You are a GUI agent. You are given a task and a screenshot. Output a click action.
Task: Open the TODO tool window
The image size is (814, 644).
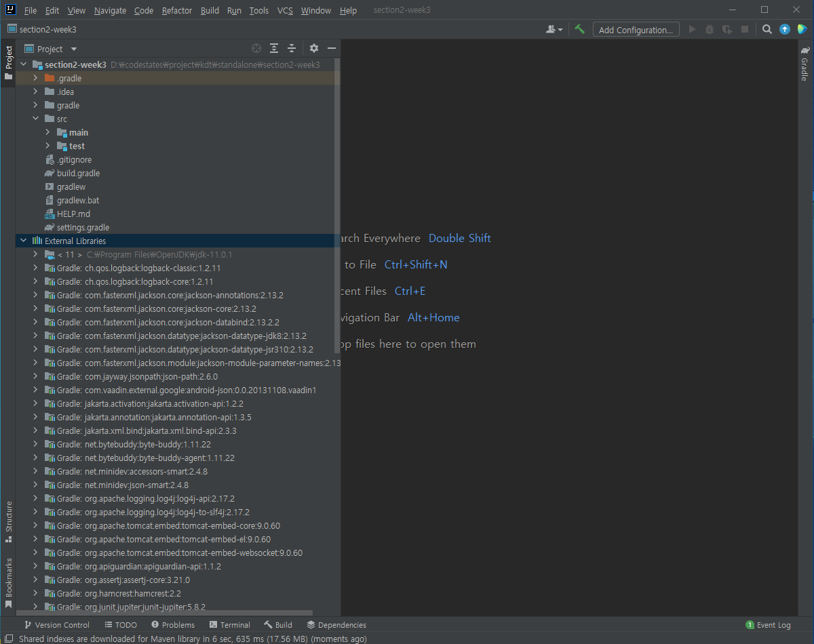(x=121, y=625)
